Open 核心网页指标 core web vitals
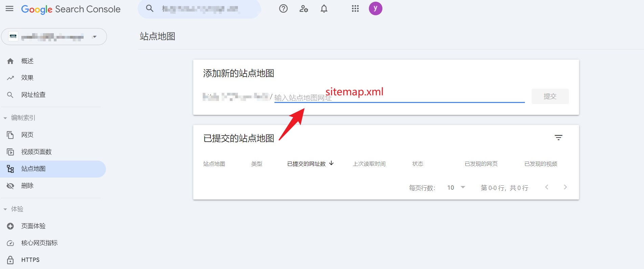 39,243
